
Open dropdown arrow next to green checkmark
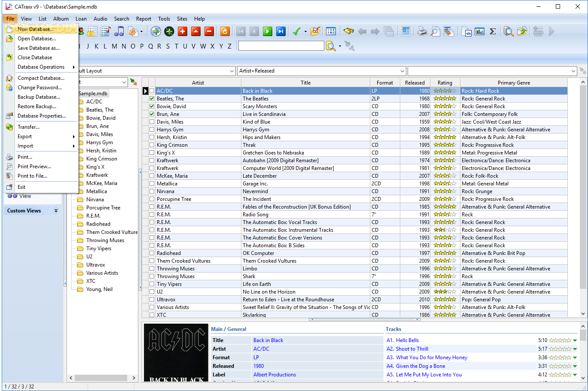point(305,31)
